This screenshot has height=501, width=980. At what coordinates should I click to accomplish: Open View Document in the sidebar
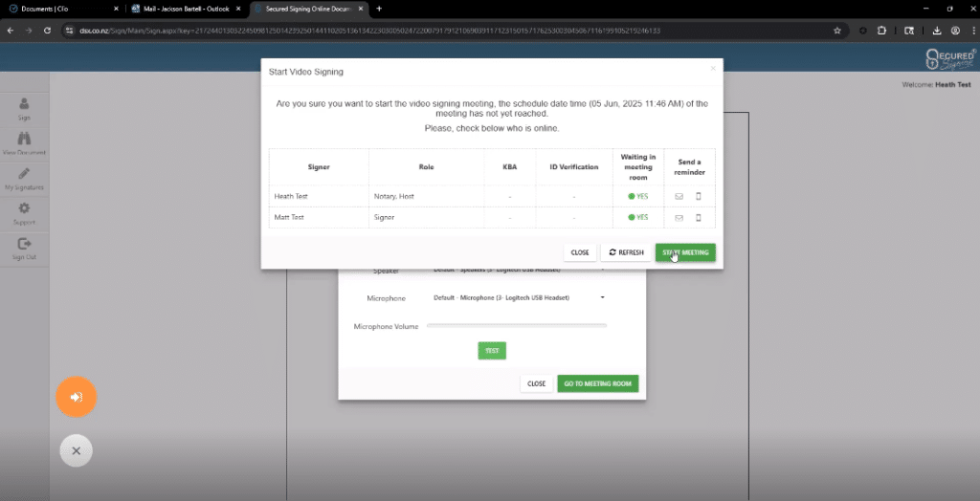(x=24, y=144)
